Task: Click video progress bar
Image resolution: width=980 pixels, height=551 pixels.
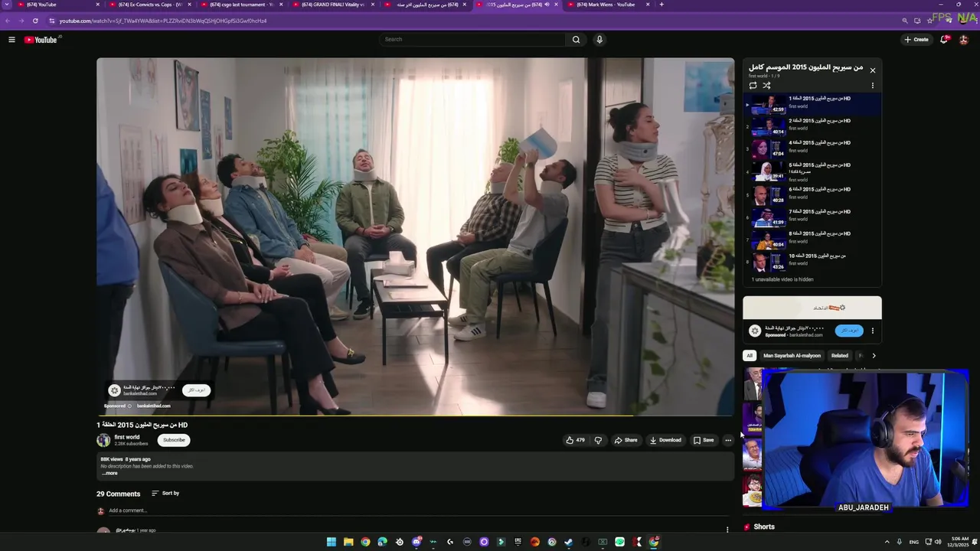Action: pos(416,416)
